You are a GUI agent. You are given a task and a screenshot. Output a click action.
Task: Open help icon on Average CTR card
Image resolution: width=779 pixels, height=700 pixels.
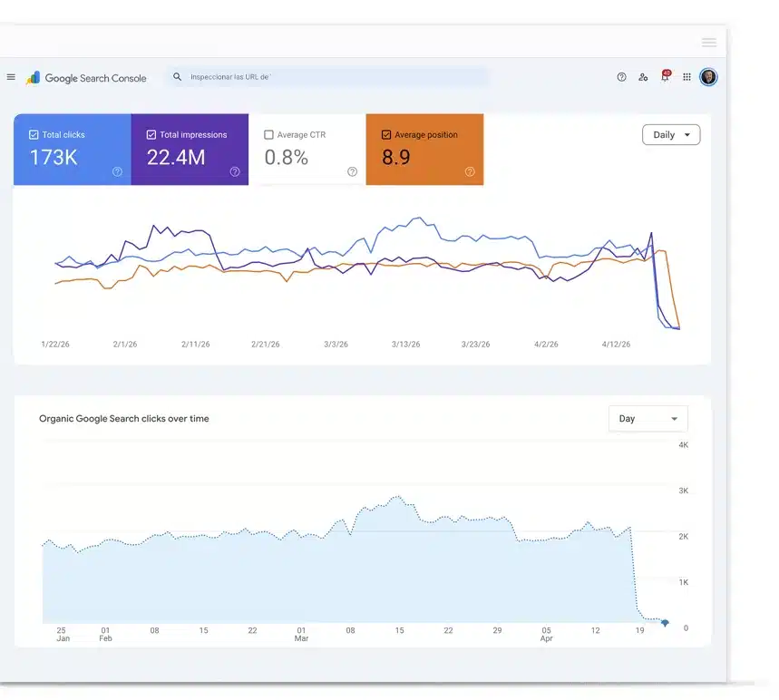coord(352,172)
